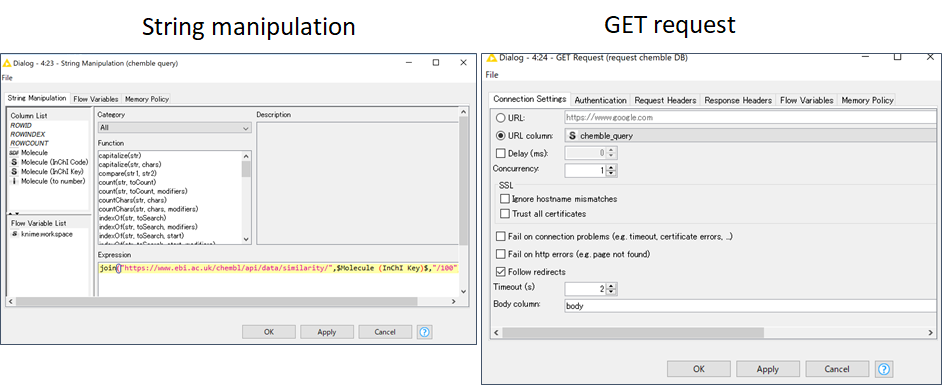Click the Function list vertical scrollbar
Viewport: 942px width, 385px height.
coord(246,197)
